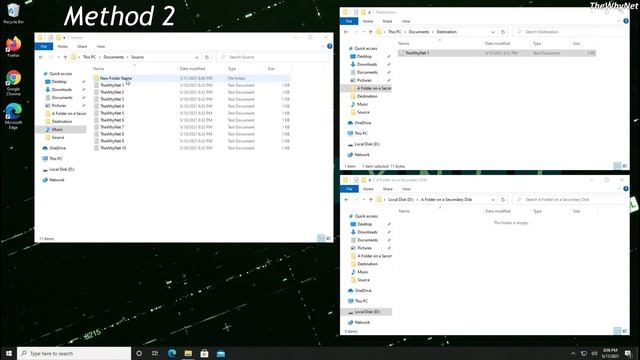
Task: Open address history dropdown in Source window
Action: [x=197, y=57]
